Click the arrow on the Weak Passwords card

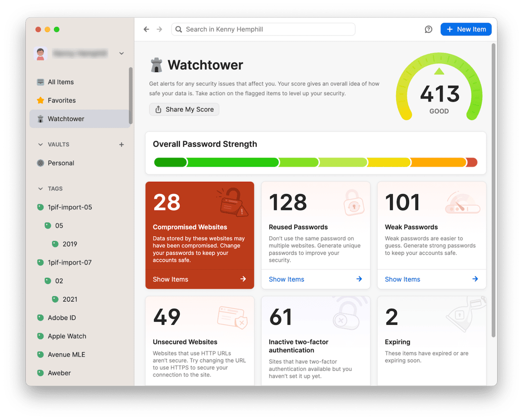pos(475,279)
